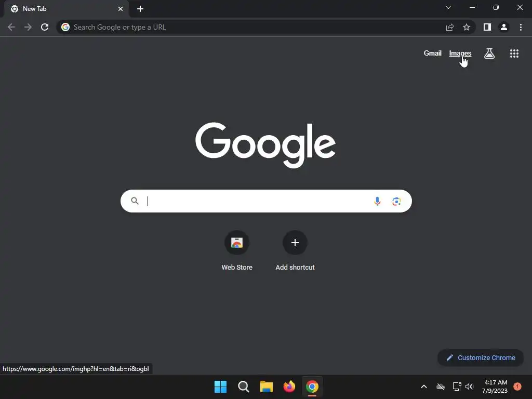The height and width of the screenshot is (399, 532).
Task: Click the Add shortcut tile
Action: [295, 250]
